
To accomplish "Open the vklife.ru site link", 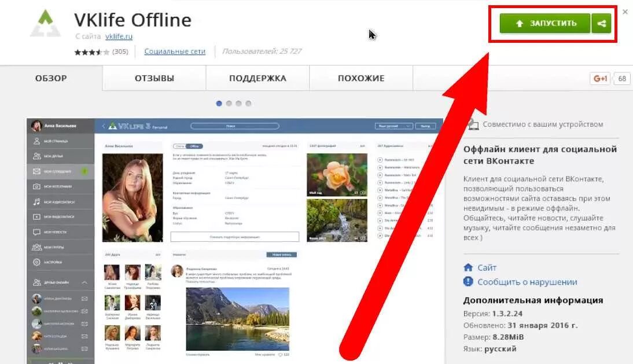I will pos(119,36).
